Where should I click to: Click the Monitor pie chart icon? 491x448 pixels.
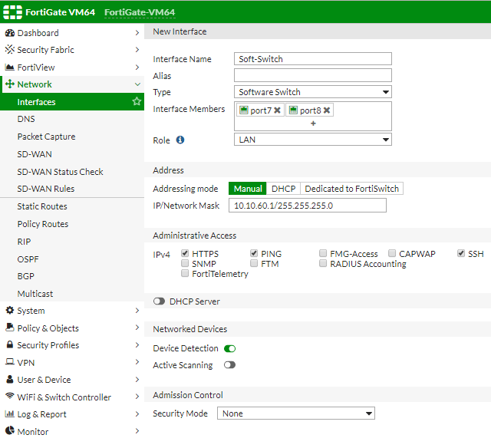[10, 430]
